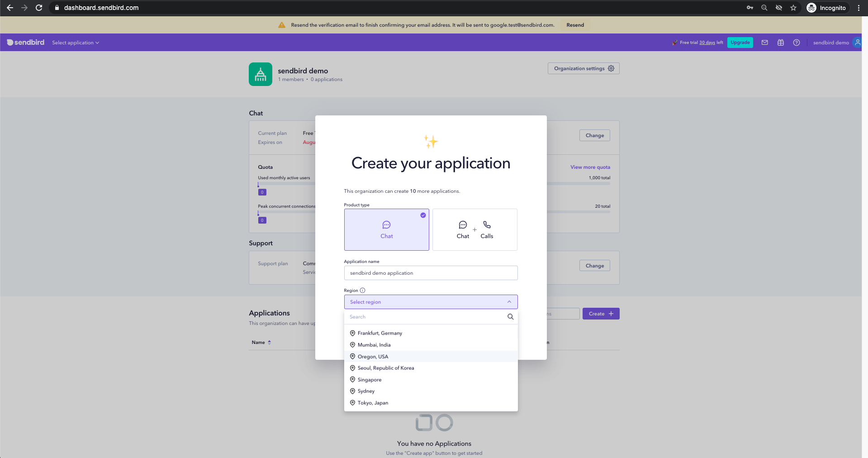Choose Tokyo, Japan region
The image size is (868, 458).
(431, 403)
